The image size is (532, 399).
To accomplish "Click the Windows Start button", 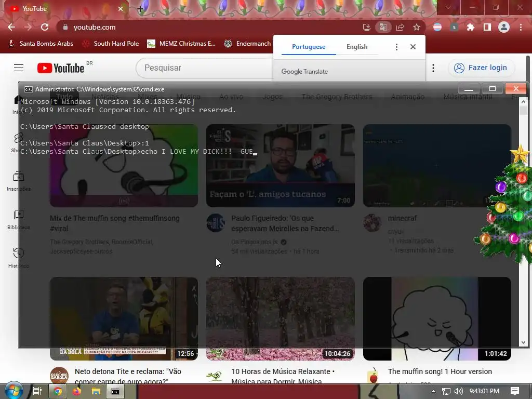I will tap(14, 391).
